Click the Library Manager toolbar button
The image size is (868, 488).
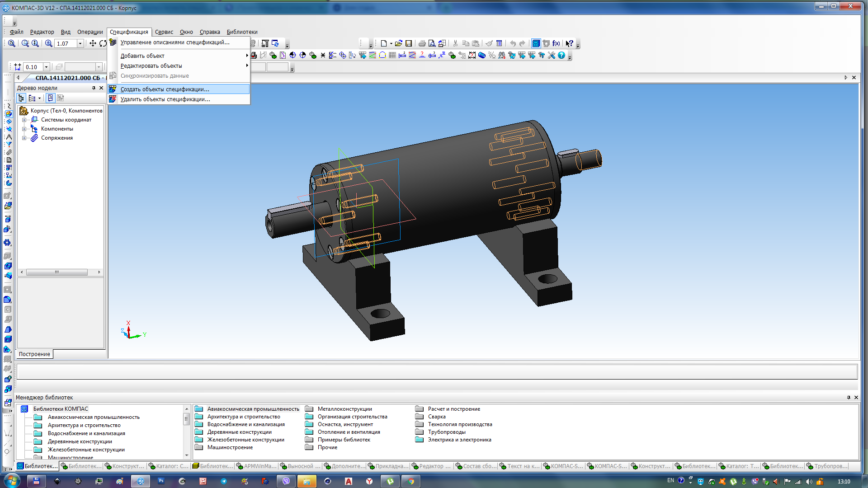point(536,43)
